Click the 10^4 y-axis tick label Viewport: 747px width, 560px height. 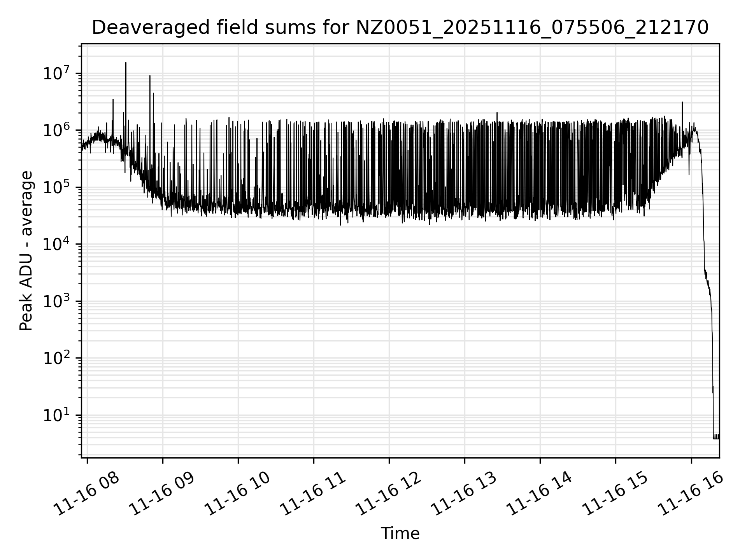pos(56,244)
